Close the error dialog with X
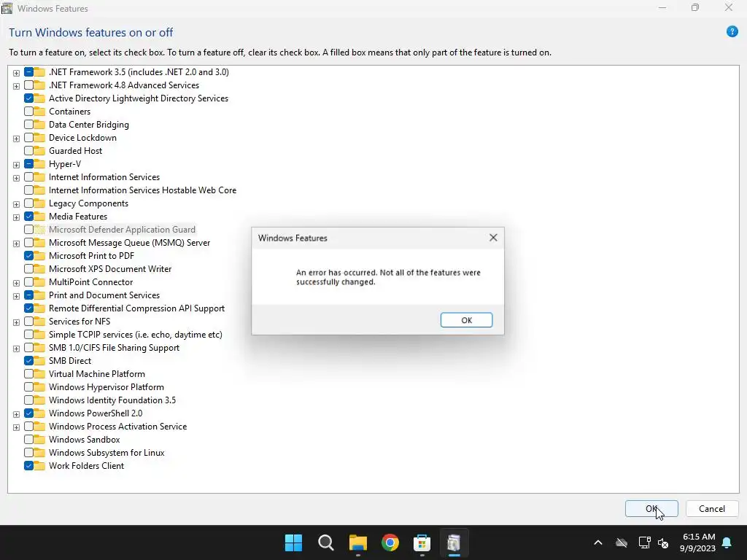 pyautogui.click(x=493, y=238)
